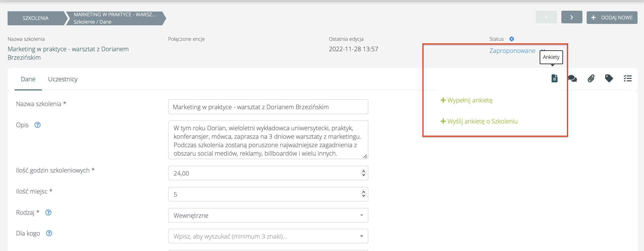Click the attachments paperclip icon
Screen dimensions: 644x251
(x=591, y=78)
